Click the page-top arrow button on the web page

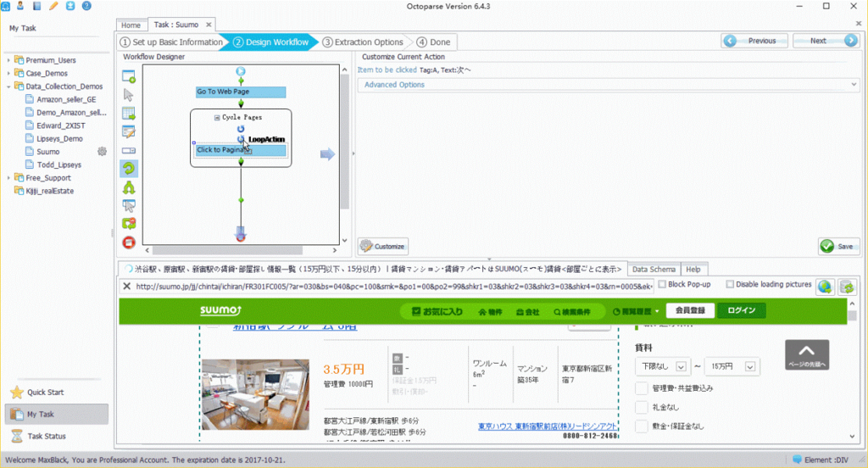(807, 354)
